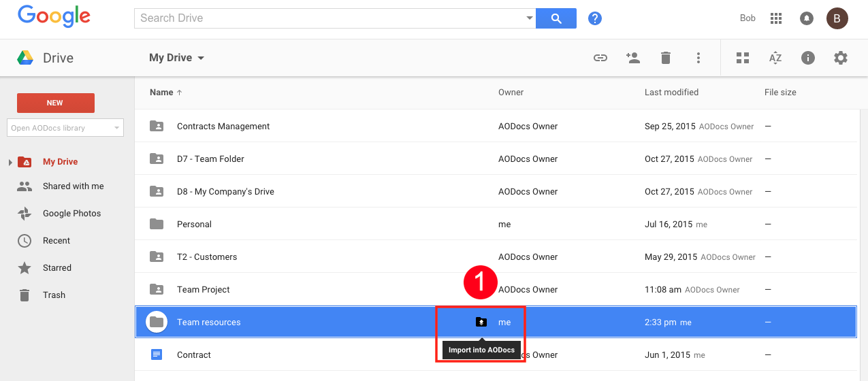Open the My Drive breadcrumb dropdown
Screen dimensions: 868x381
[177, 58]
